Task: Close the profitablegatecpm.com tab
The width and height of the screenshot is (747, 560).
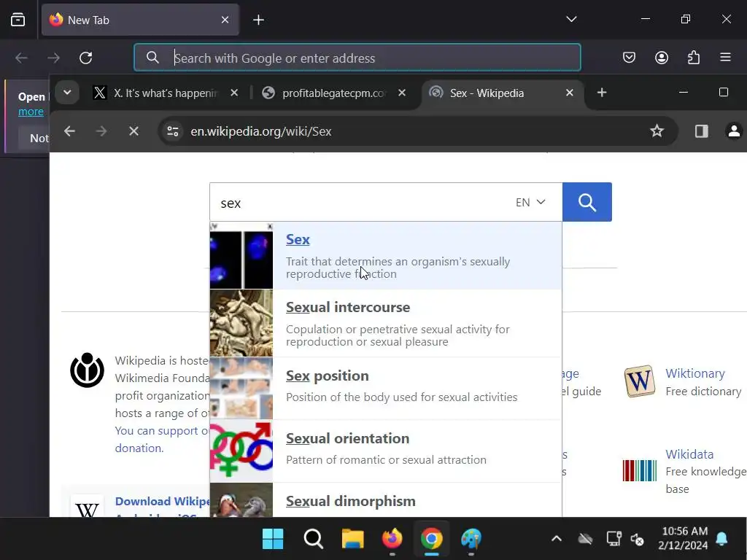Action: (402, 93)
